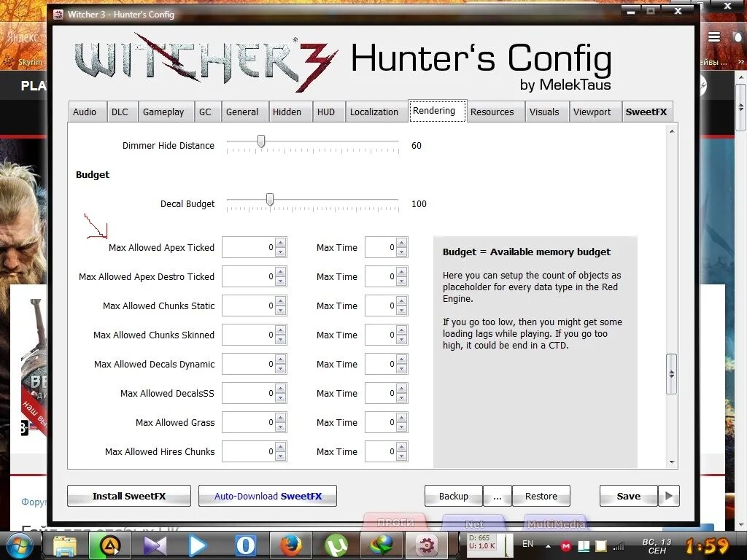Click the blue play-arrow media player taskbar icon

197,545
